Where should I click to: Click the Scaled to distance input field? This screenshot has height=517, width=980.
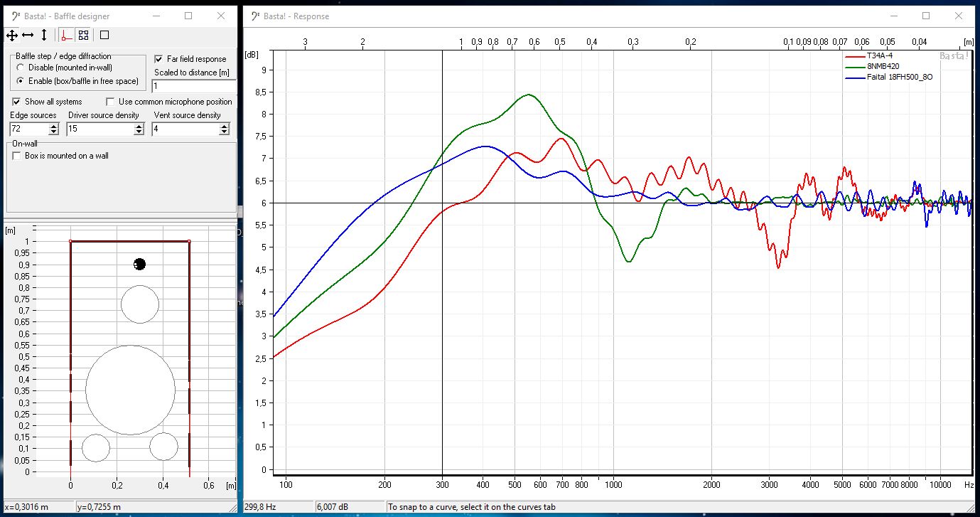(192, 86)
